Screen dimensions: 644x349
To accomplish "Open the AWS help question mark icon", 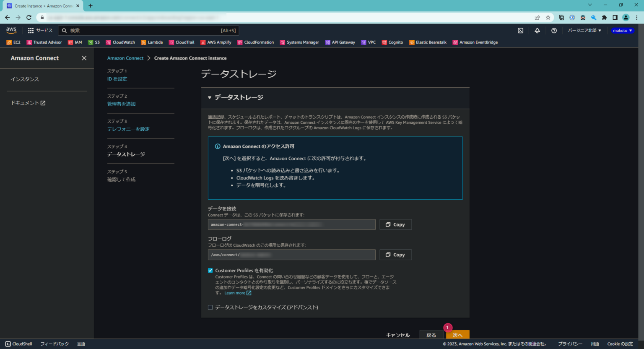I will click(554, 30).
